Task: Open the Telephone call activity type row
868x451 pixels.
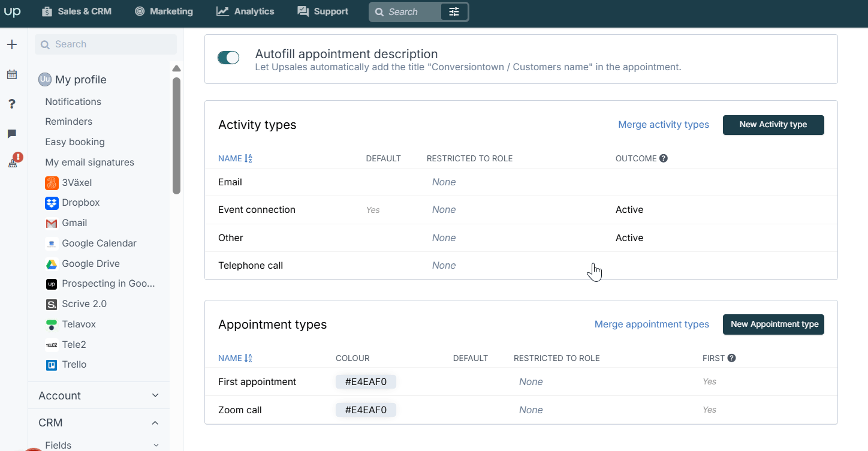Action: [x=521, y=266]
